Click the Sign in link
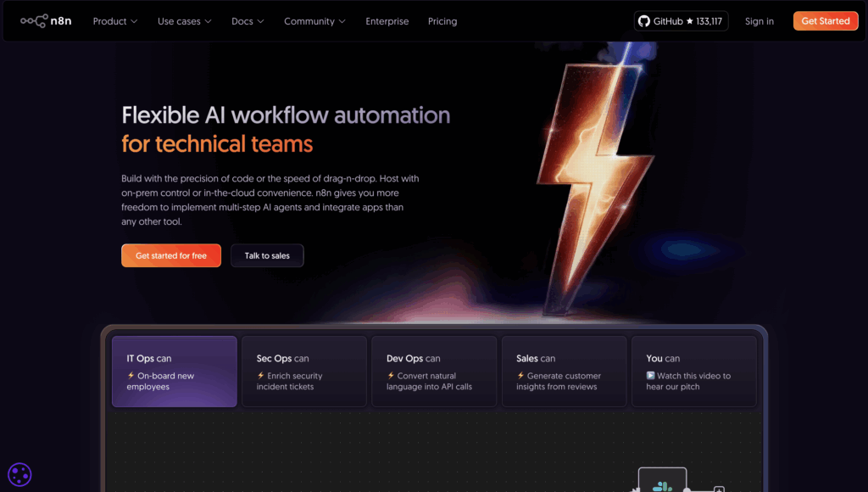The width and height of the screenshot is (868, 492). point(759,21)
